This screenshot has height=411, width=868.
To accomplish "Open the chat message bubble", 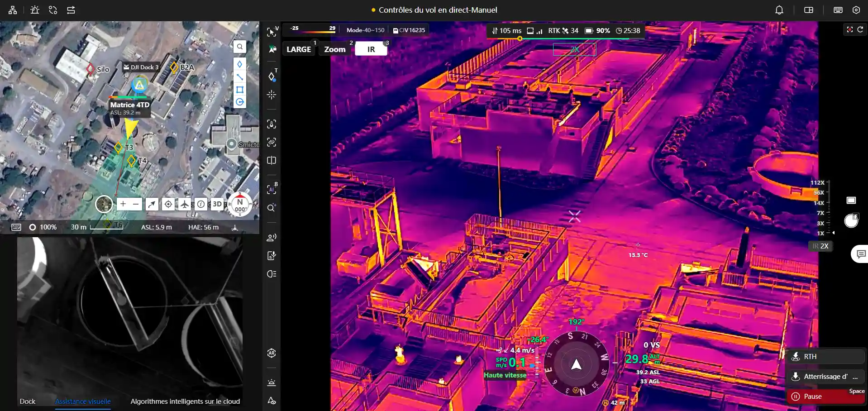I will pos(861,254).
